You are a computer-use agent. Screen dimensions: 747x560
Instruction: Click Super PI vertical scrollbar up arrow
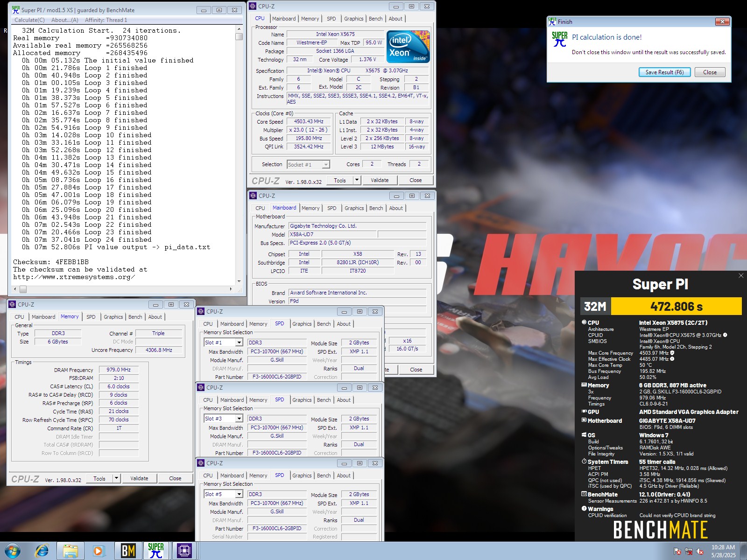239,28
